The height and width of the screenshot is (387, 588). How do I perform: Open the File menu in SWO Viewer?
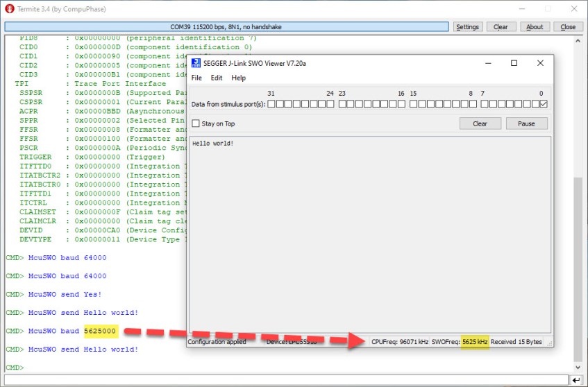197,78
